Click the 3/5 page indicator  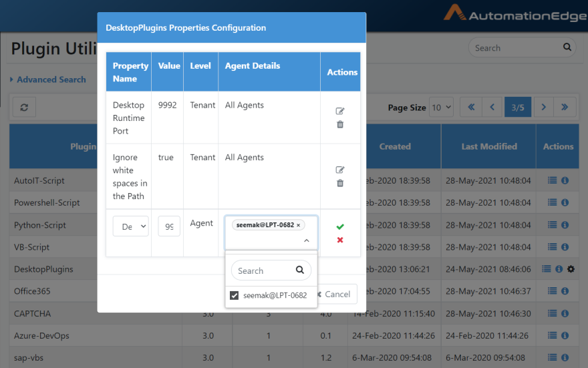point(517,107)
